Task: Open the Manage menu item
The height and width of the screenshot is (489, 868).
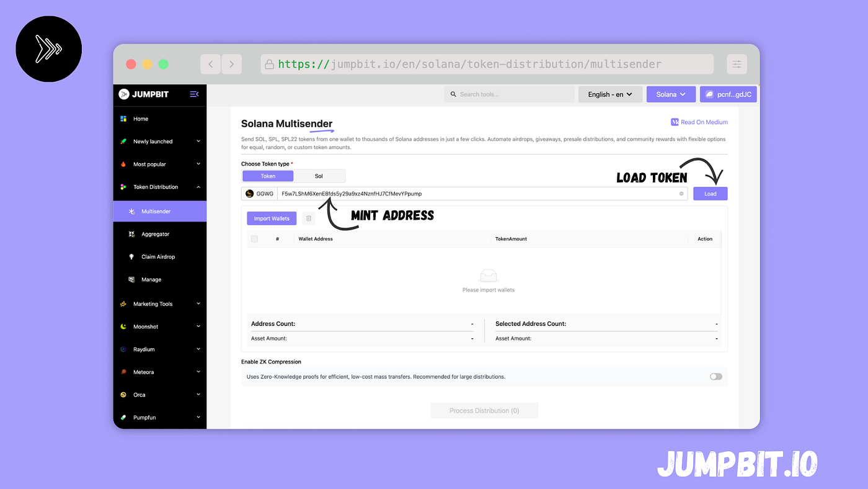Action: pos(160,280)
